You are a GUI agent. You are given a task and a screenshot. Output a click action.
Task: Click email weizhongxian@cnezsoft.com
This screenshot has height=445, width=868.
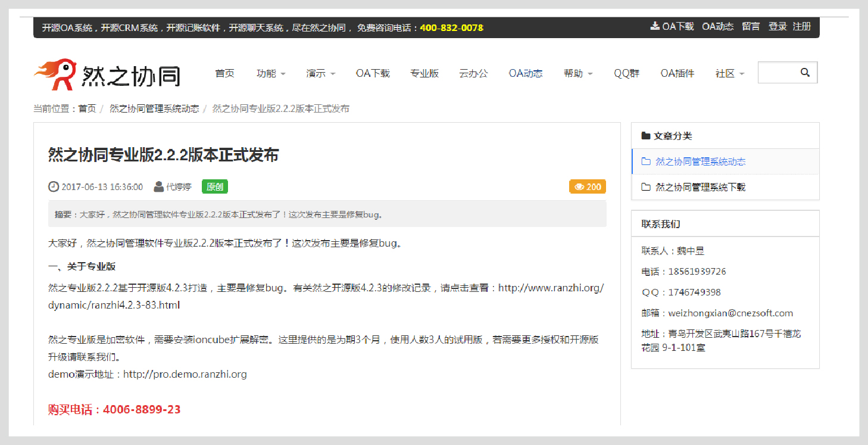730,313
